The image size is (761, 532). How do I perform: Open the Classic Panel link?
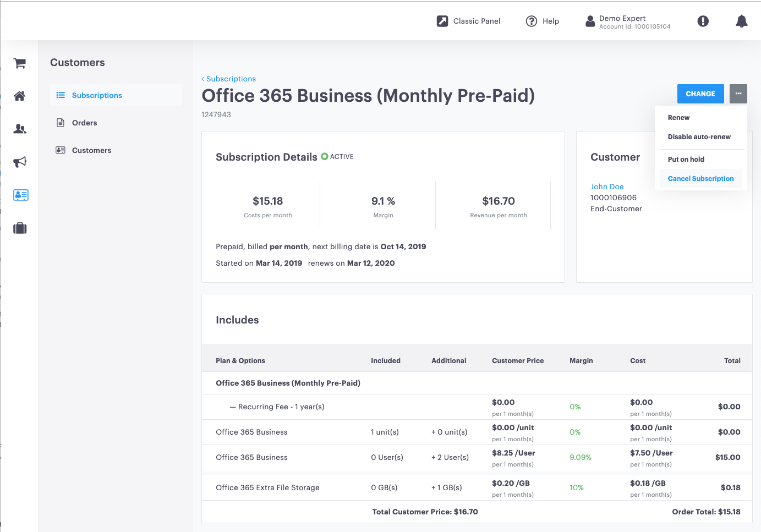coord(477,21)
